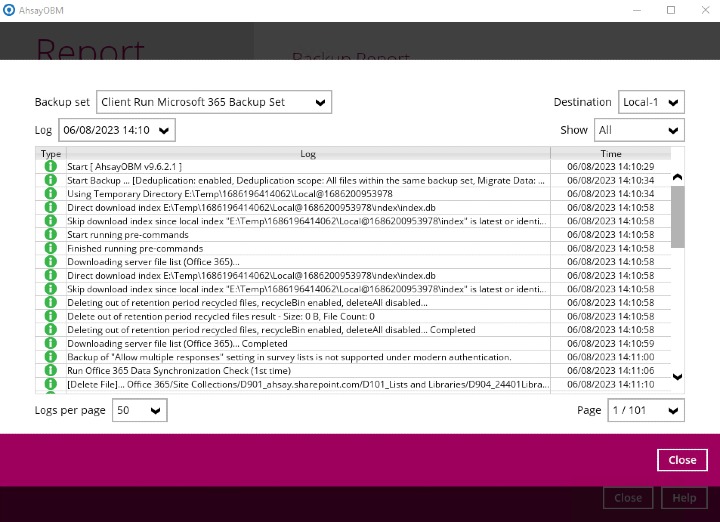The image size is (720, 522).
Task: Click the info icon beside 'Finished running pre-commands'
Action: [51, 248]
